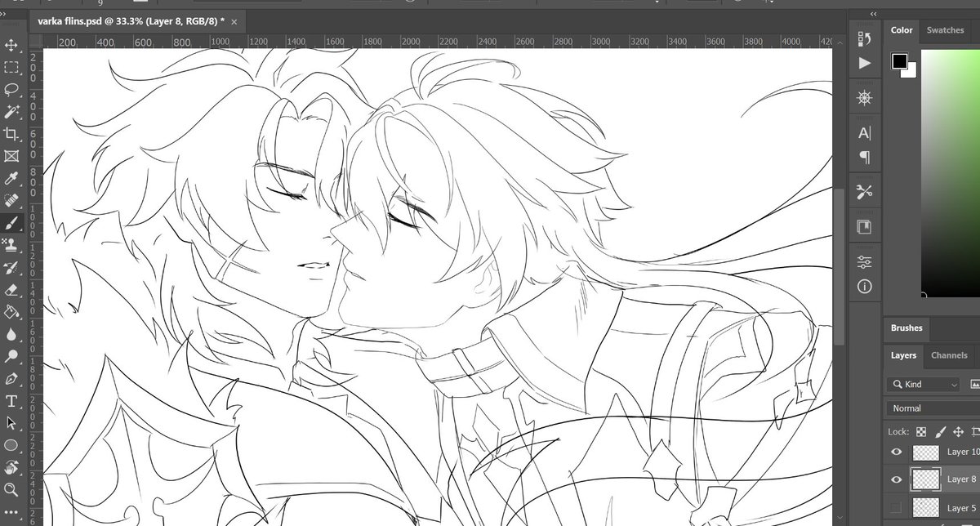The image size is (980, 526).
Task: Select the Spot Healing Brush tool
Action: [x=11, y=200]
